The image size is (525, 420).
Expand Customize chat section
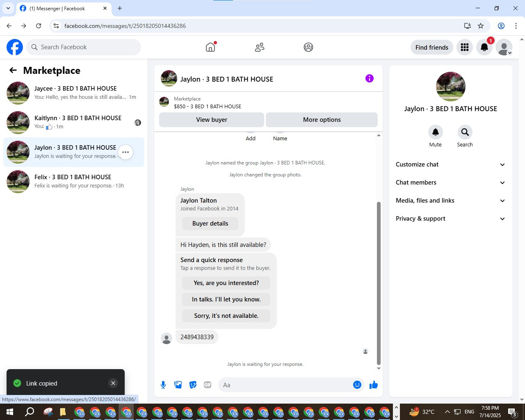click(450, 164)
